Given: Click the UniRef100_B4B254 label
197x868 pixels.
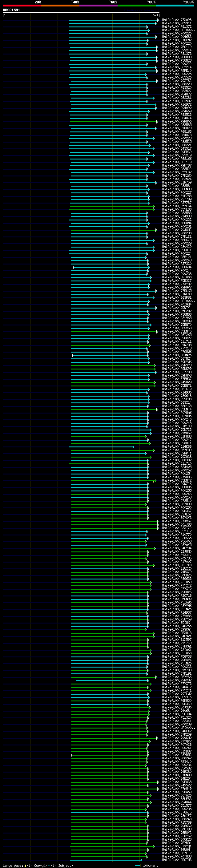Looking at the screenshot, I should (x=177, y=778).
